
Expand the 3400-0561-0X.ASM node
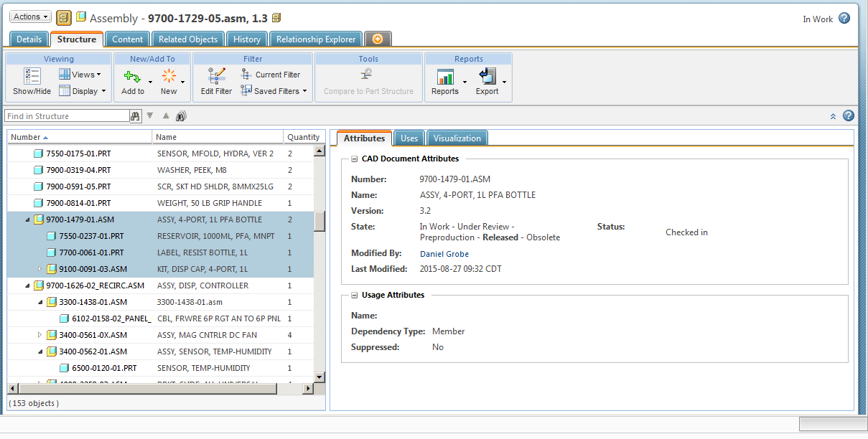[x=40, y=335]
